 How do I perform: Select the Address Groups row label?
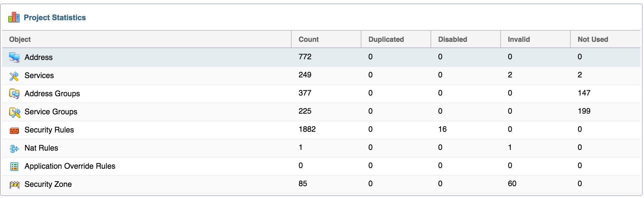(52, 94)
